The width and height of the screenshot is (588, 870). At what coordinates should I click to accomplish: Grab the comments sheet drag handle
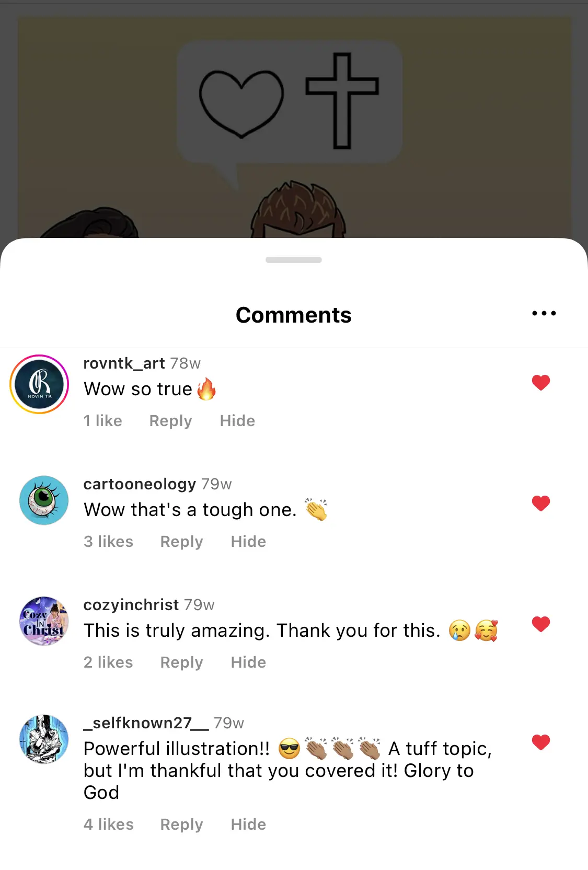(x=294, y=260)
